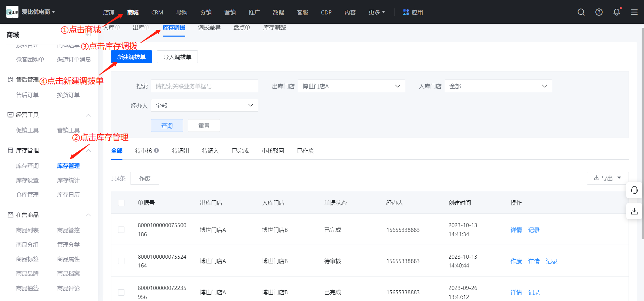Click 作废 link for order 8000100000075524164

tap(516, 261)
